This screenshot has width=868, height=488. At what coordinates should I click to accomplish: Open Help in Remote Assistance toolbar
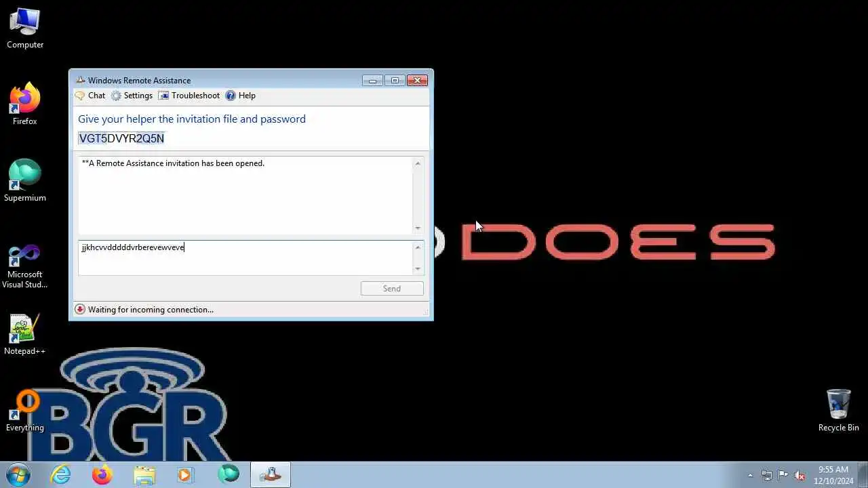[x=240, y=96]
